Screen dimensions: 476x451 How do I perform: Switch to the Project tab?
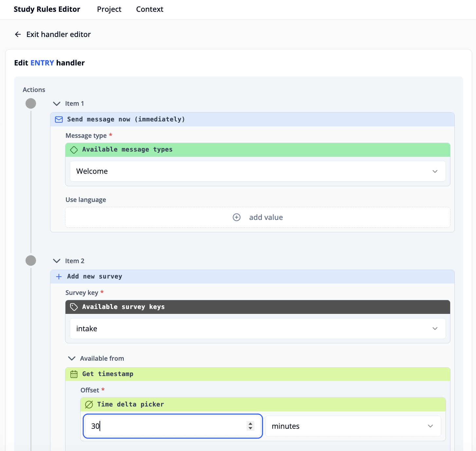coord(109,9)
